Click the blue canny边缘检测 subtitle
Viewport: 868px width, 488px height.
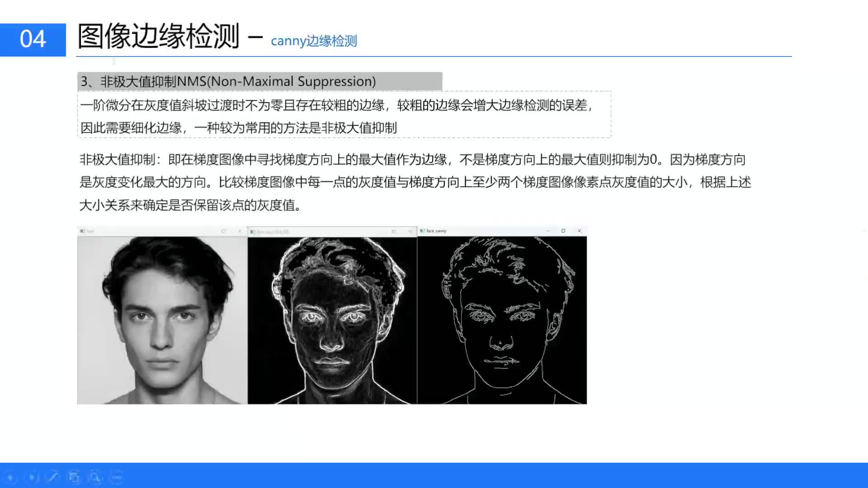pyautogui.click(x=314, y=41)
